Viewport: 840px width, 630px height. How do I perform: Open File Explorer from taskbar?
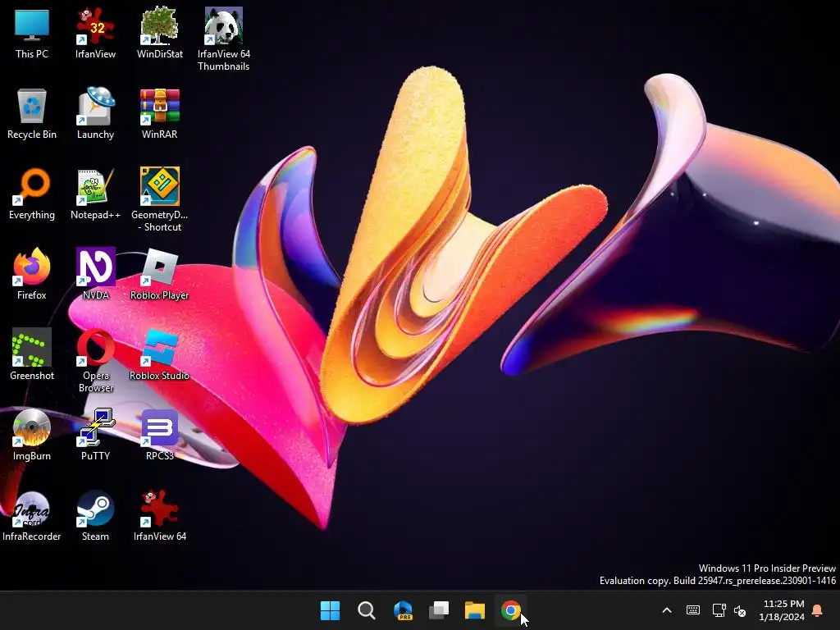[475, 610]
